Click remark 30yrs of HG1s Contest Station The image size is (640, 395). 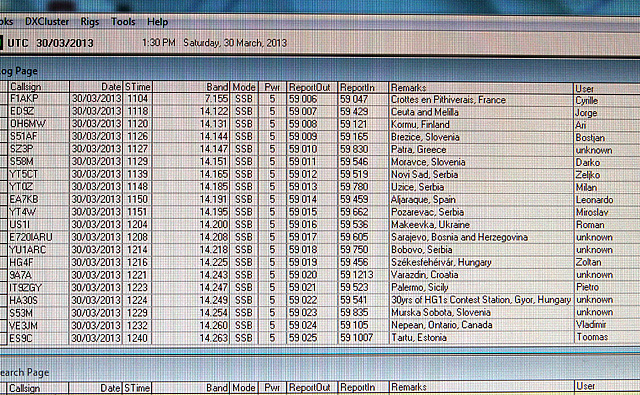pos(450,300)
